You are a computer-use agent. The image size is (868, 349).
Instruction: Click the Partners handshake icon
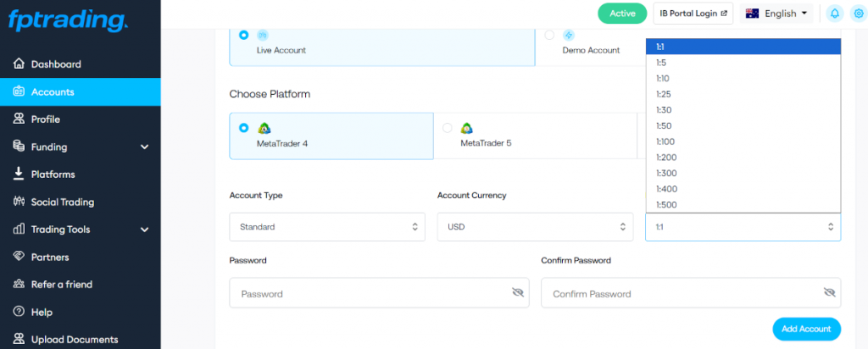point(19,257)
